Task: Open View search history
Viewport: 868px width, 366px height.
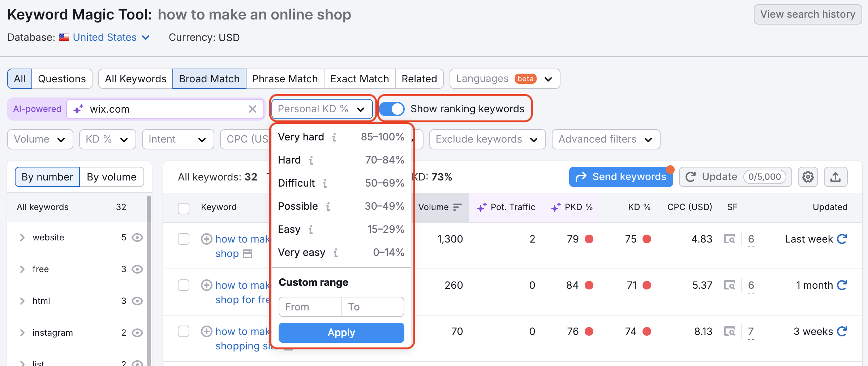Action: click(808, 14)
